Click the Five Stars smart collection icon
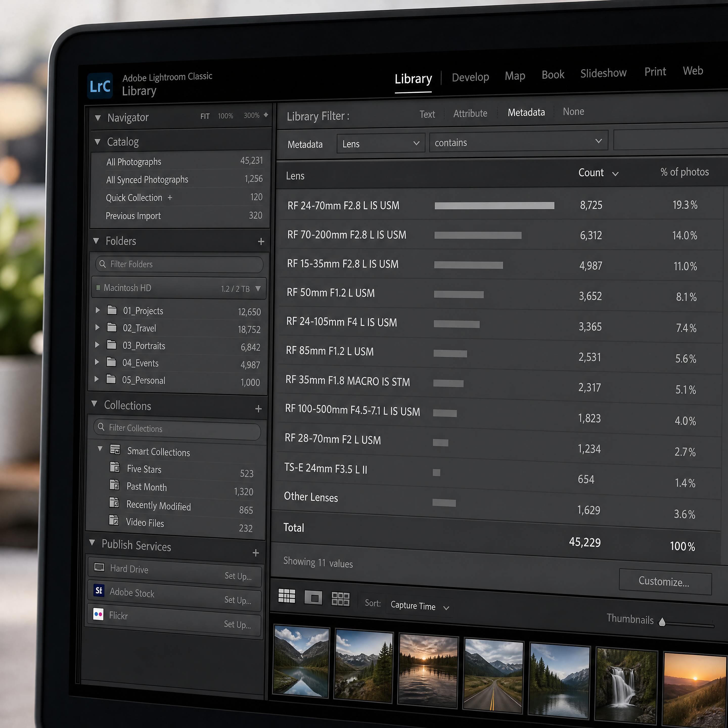The image size is (728, 728). pyautogui.click(x=115, y=467)
